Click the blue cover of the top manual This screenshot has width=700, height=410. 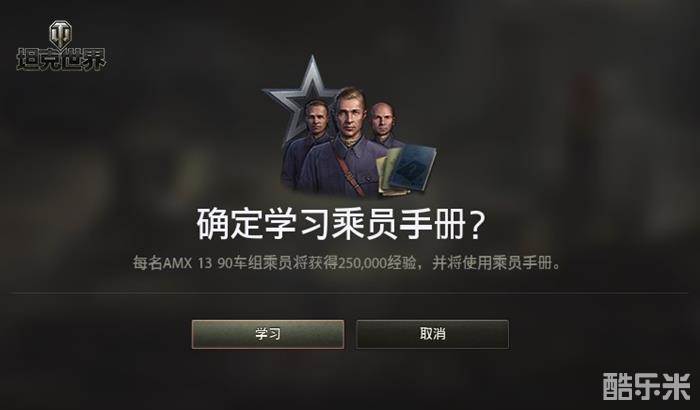[x=413, y=168]
